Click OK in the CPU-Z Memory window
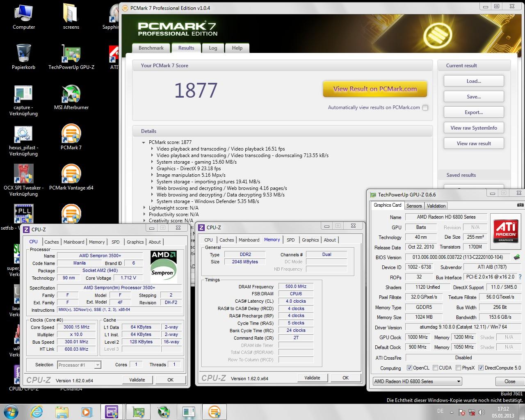This screenshot has height=420, width=525. pyautogui.click(x=345, y=378)
